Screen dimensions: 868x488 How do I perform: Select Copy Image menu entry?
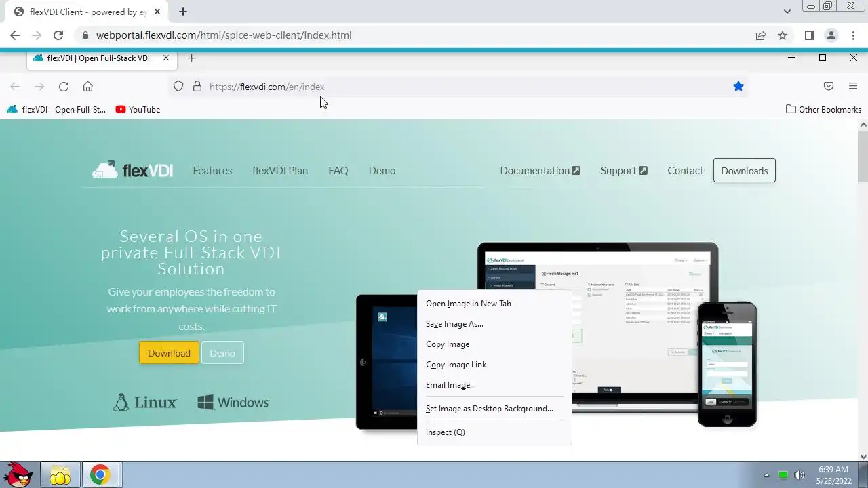pyautogui.click(x=494, y=344)
